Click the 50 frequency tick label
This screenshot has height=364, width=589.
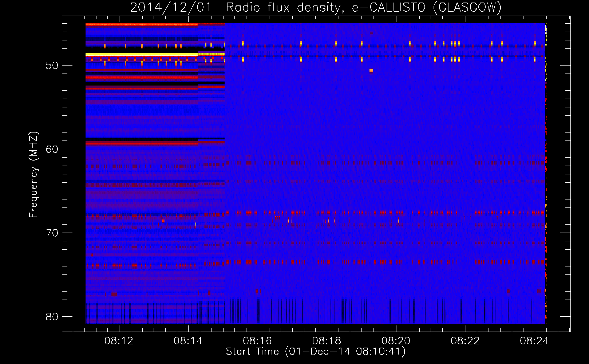coord(52,66)
